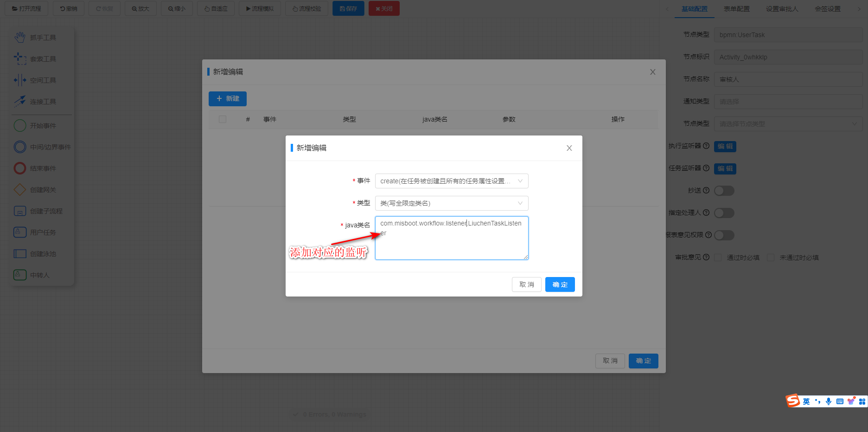The height and width of the screenshot is (432, 868).
Task: Toggle the 抄送 switch
Action: [x=724, y=191]
